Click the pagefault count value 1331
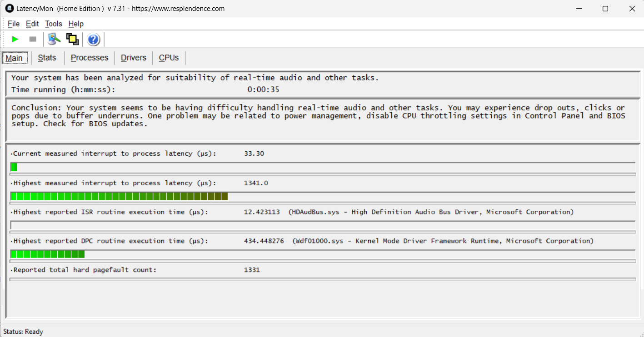This screenshot has height=337, width=644. click(252, 270)
